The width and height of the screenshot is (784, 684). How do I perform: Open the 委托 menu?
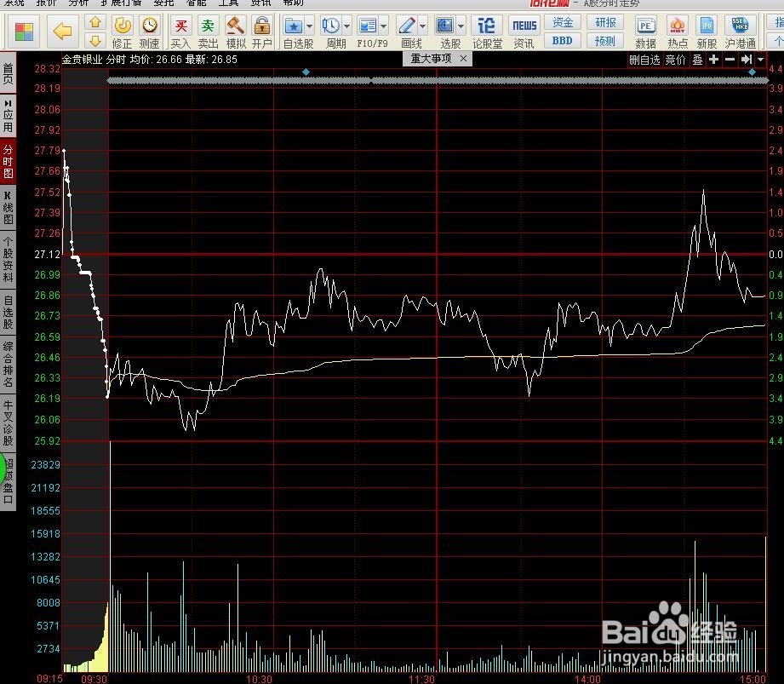tap(163, 3)
